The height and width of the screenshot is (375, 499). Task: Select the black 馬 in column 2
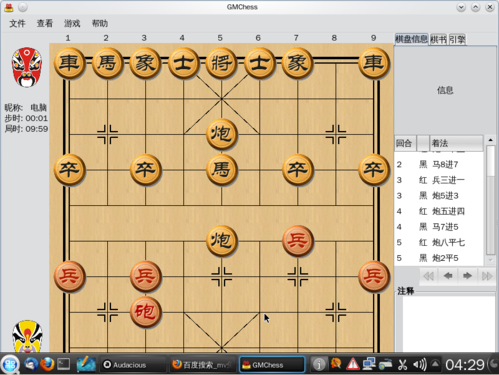(x=107, y=63)
